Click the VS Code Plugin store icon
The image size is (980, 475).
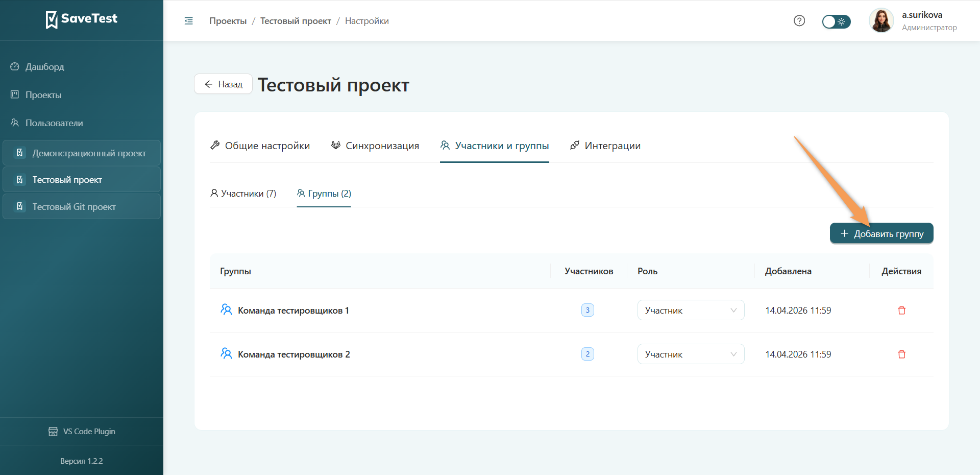pyautogui.click(x=53, y=432)
